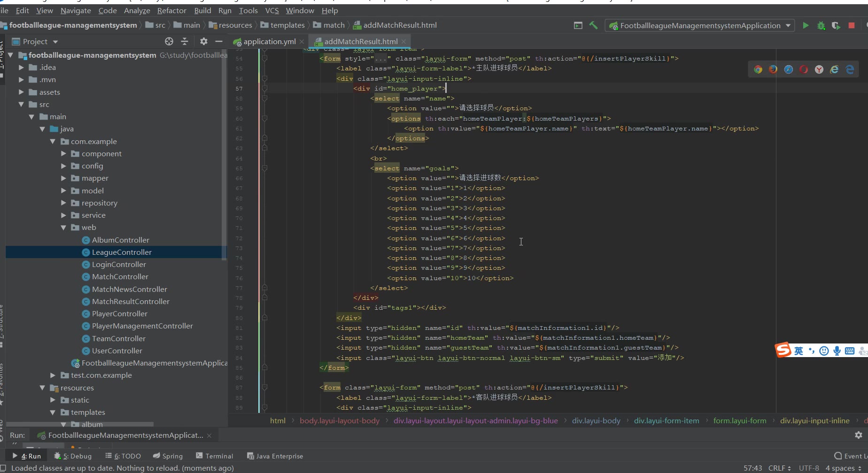The image size is (868, 473).
Task: Toggle Sogou input language 英 button
Action: coord(798,351)
